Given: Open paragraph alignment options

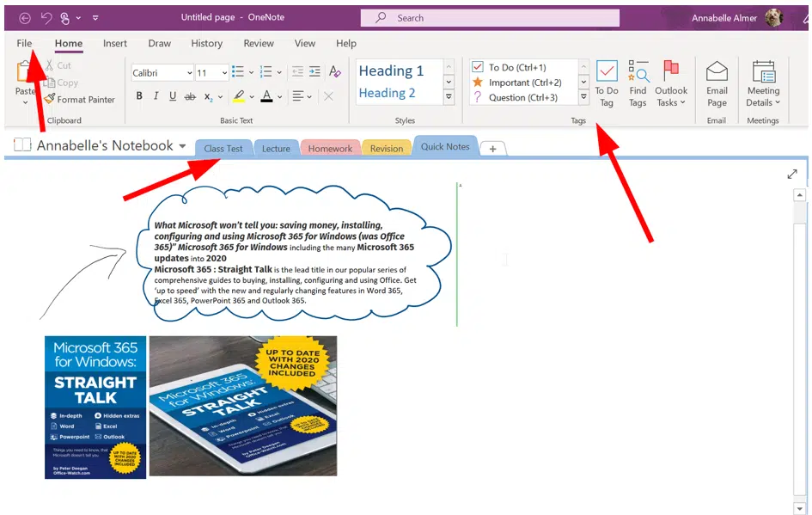Looking at the screenshot, I should pyautogui.click(x=302, y=96).
